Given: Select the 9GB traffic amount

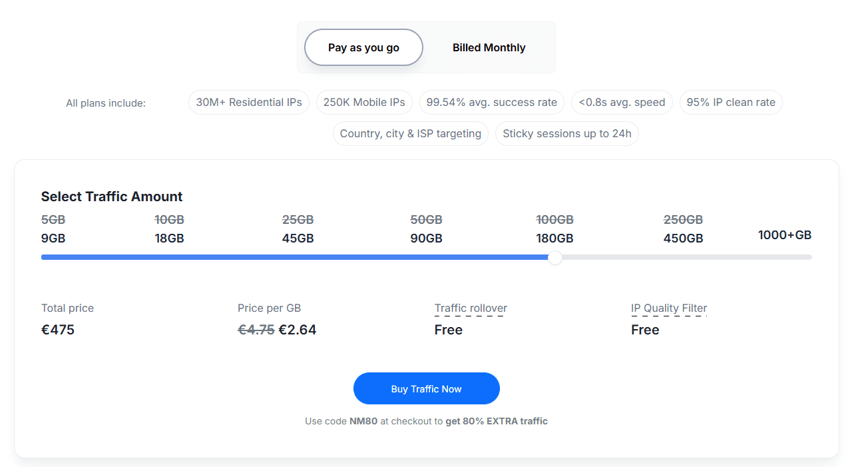Looking at the screenshot, I should tap(51, 237).
